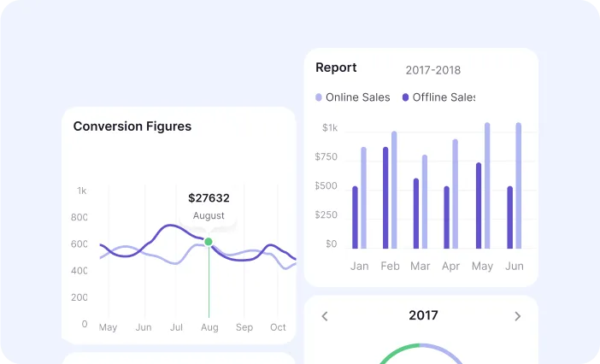Select the Online Sales legend label

click(x=358, y=97)
